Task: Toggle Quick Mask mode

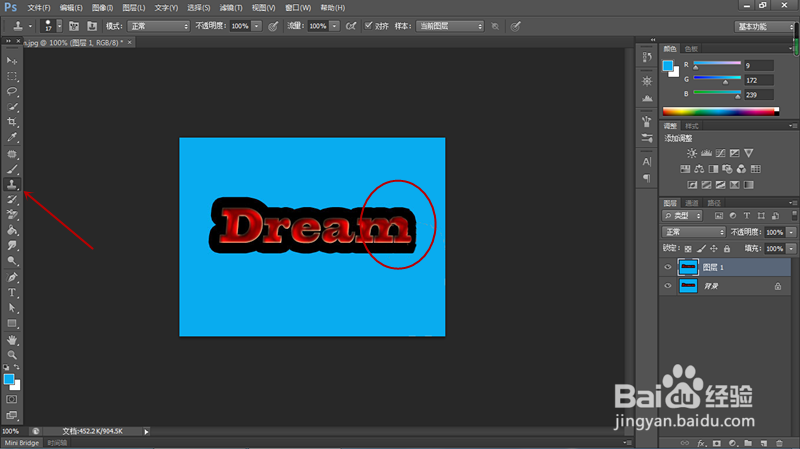Action: point(12,400)
